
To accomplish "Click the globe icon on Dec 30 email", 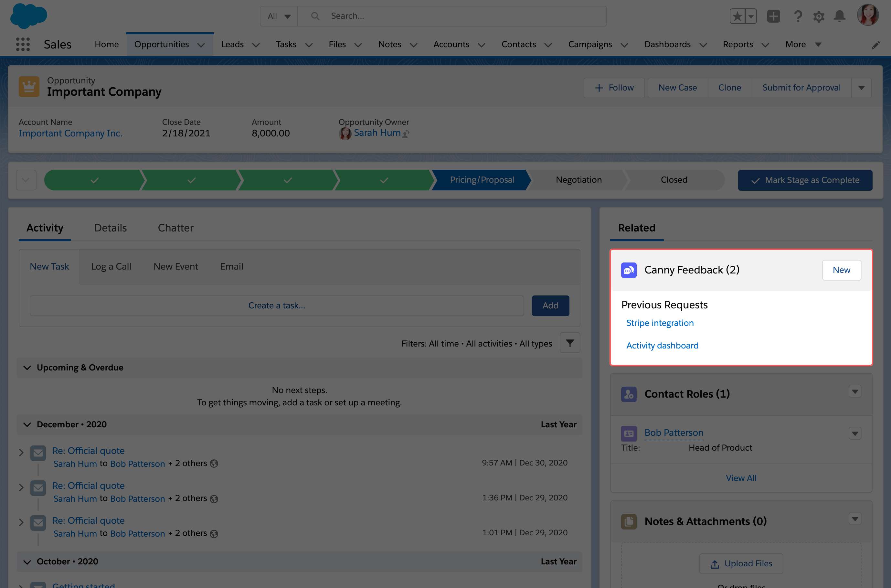I will 214,464.
